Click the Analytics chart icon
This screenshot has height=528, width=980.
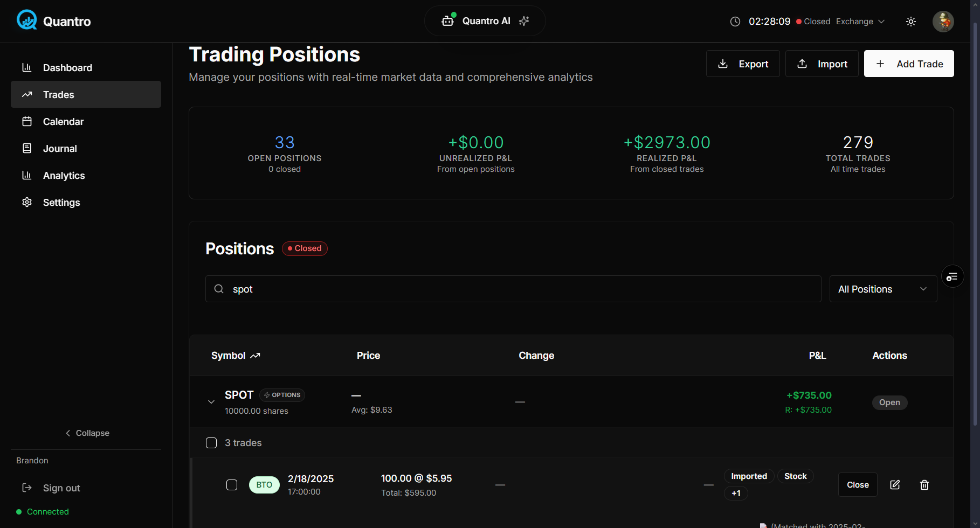(x=27, y=175)
